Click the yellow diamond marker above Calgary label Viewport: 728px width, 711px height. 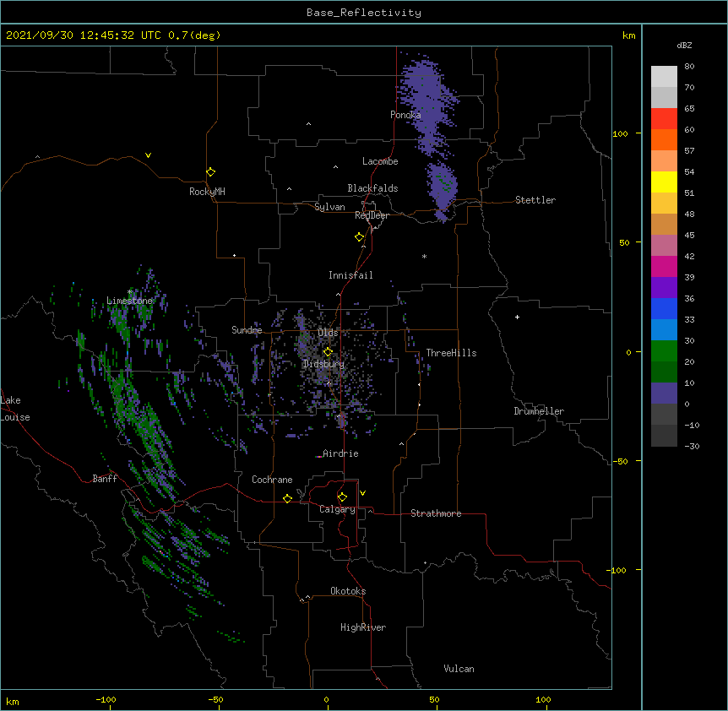click(342, 497)
